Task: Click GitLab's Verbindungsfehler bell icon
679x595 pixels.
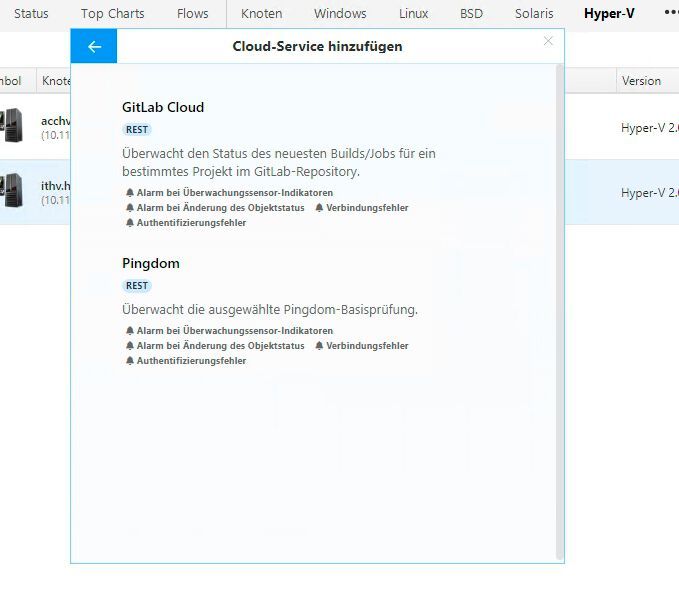Action: (319, 208)
